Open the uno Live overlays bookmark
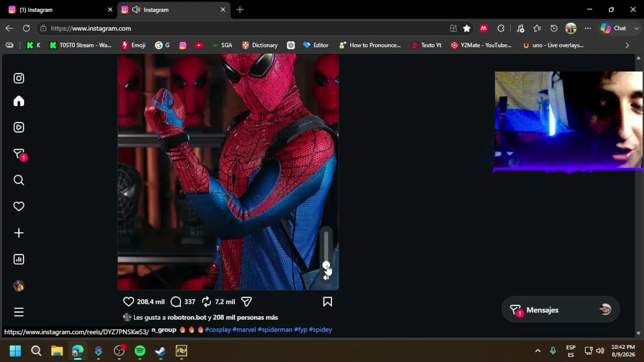The height and width of the screenshot is (362, 644). pyautogui.click(x=553, y=45)
